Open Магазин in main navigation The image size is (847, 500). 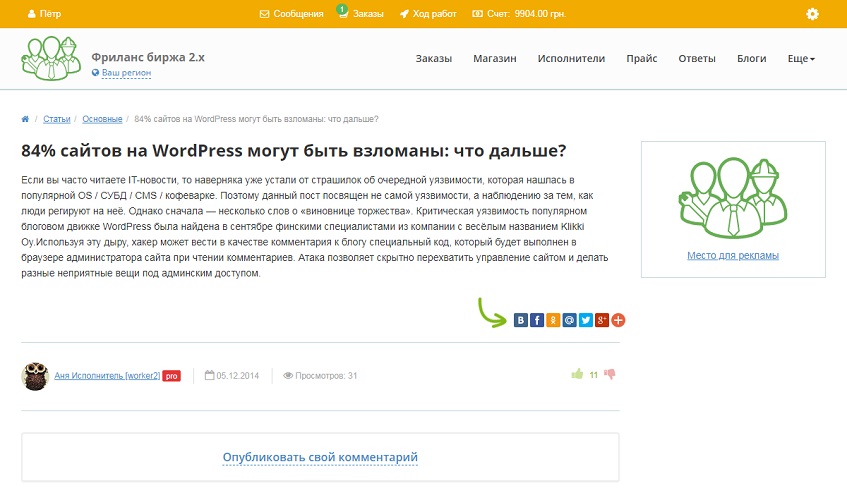coord(495,58)
